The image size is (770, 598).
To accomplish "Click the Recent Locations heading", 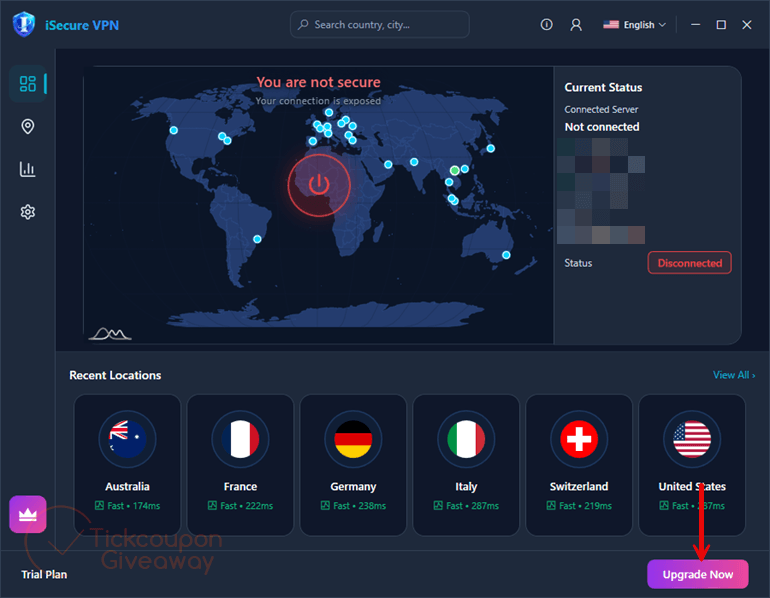I will (x=115, y=375).
